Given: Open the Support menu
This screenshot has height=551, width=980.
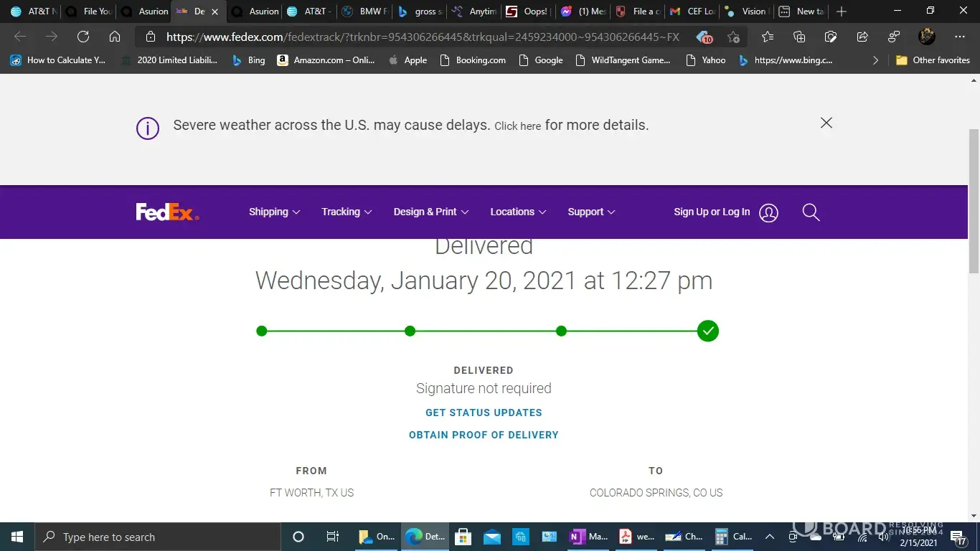Looking at the screenshot, I should click(591, 212).
